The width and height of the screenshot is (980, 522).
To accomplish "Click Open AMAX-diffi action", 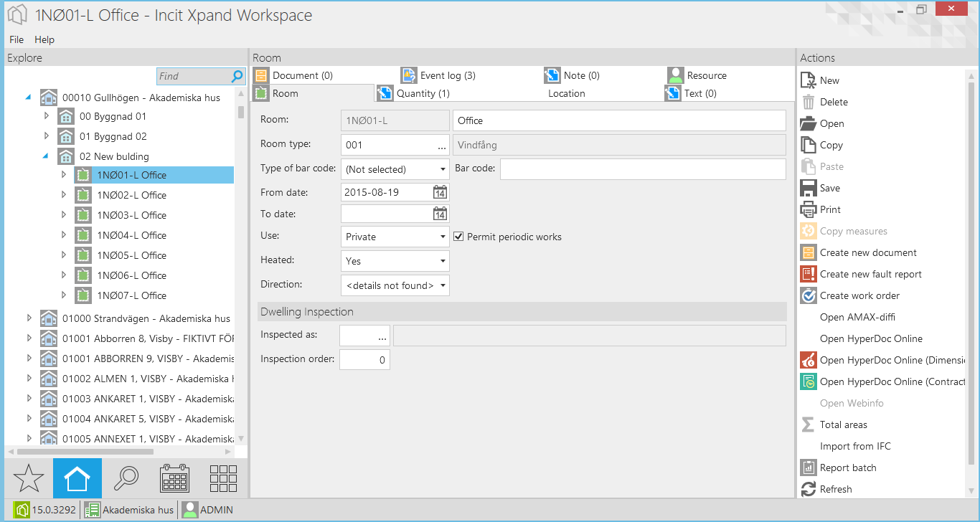I will (857, 317).
